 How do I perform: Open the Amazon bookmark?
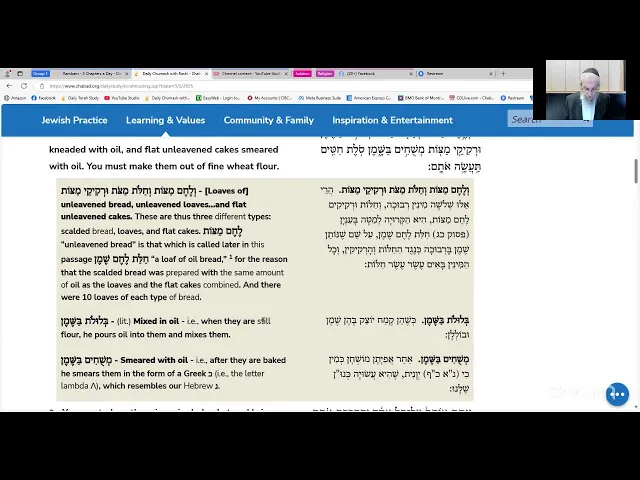coord(15,98)
